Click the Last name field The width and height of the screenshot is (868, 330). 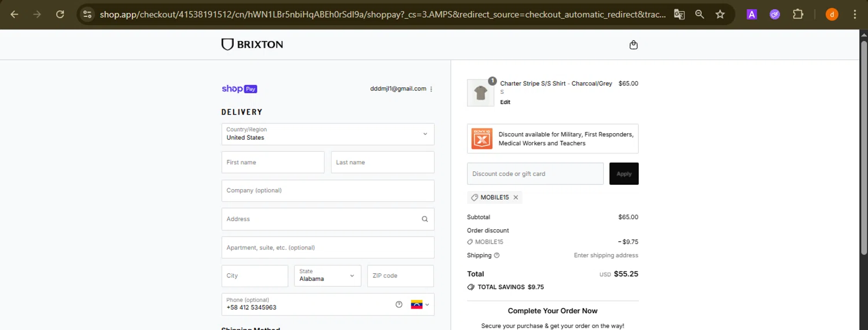coord(382,162)
